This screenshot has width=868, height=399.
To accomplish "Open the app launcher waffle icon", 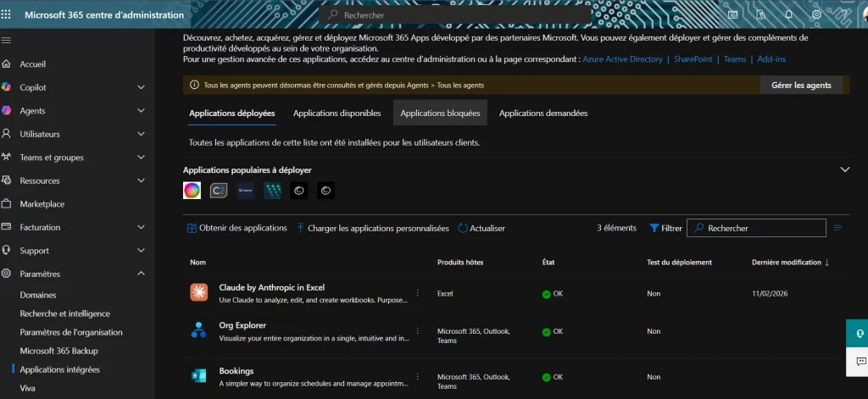I will (7, 15).
